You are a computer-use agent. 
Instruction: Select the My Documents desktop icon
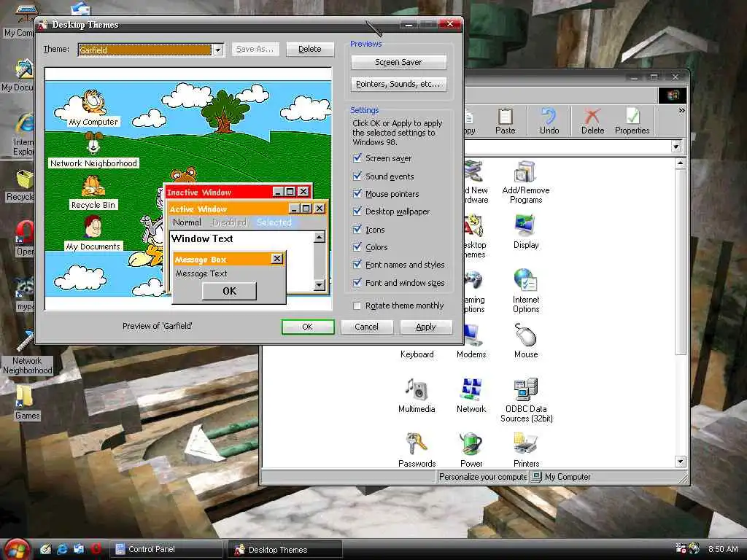point(18,75)
